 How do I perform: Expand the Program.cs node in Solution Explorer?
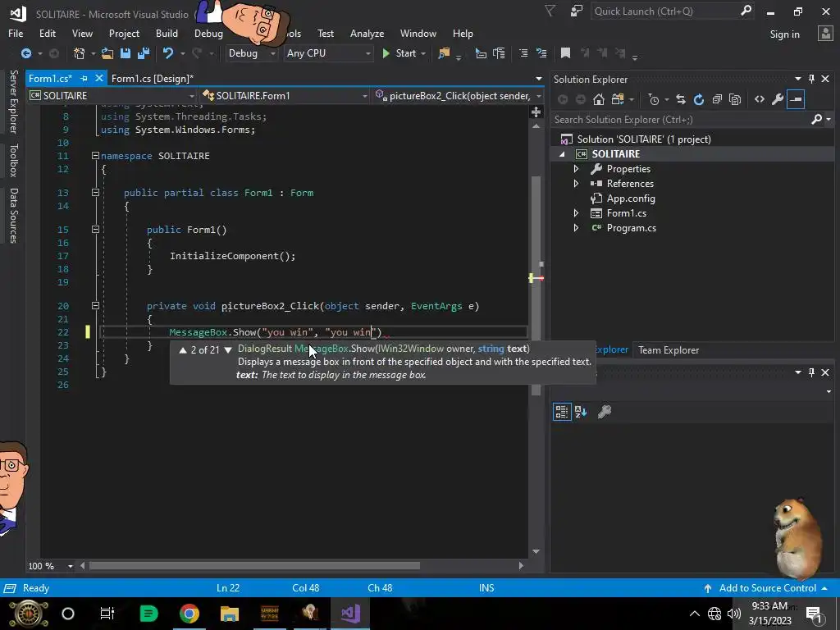(577, 228)
